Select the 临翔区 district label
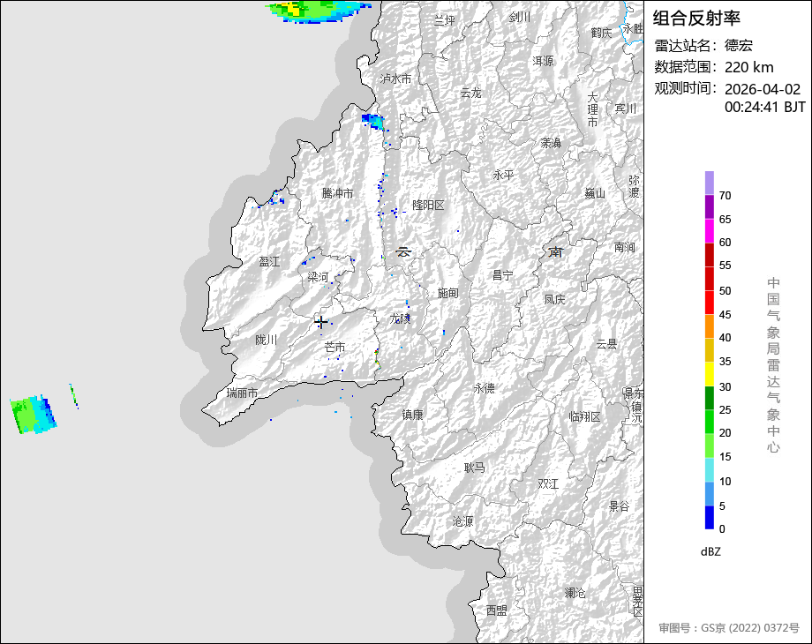812x644 pixels. pyautogui.click(x=584, y=416)
